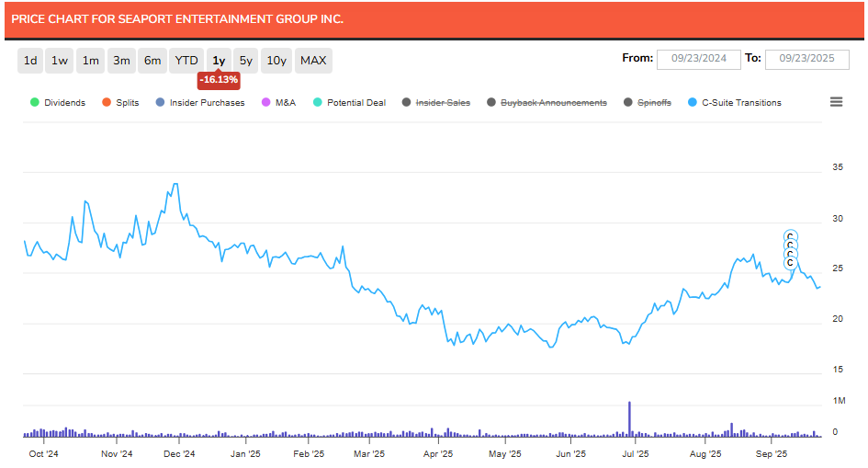The image size is (868, 468).
Task: Select the MAX time range
Action: (313, 61)
